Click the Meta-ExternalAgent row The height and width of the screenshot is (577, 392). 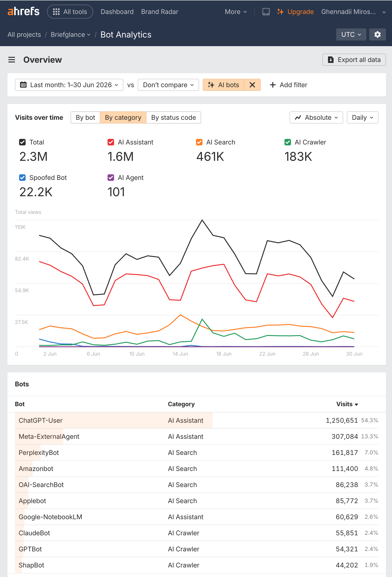197,436
